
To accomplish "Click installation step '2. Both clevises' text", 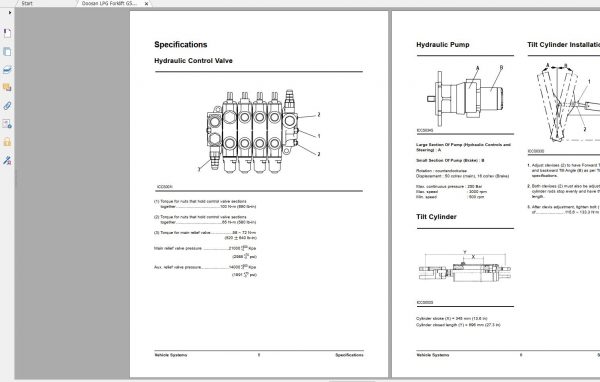I will (564, 191).
